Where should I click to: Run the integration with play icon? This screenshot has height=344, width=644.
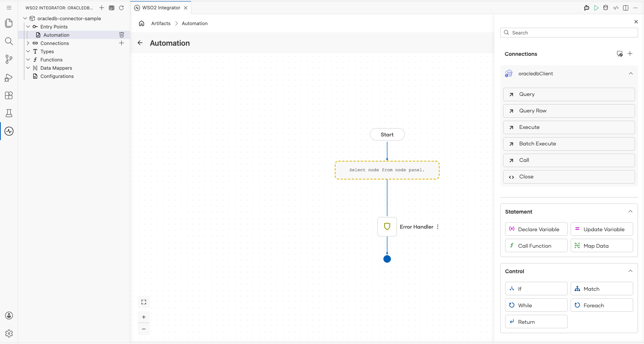(x=596, y=8)
